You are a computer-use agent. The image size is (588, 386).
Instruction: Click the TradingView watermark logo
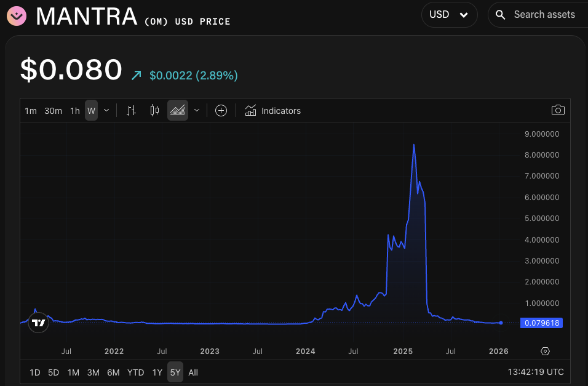coord(38,322)
